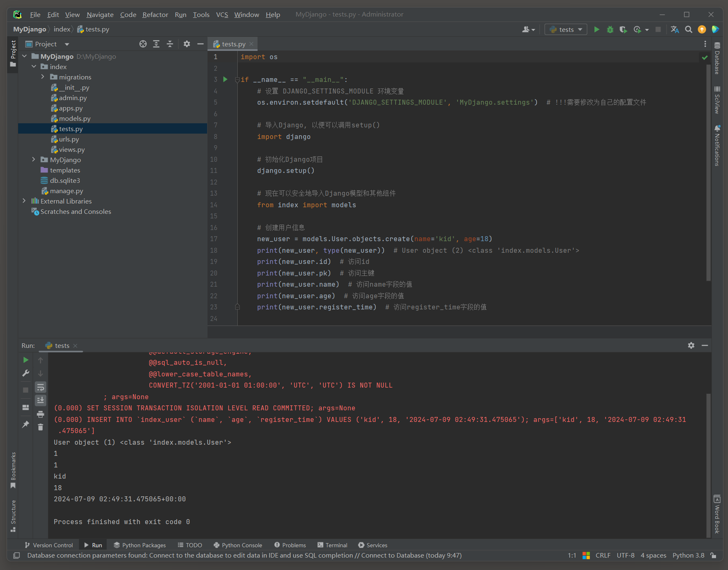Open the Problems tool window
This screenshot has height=570, width=728.
pos(290,545)
